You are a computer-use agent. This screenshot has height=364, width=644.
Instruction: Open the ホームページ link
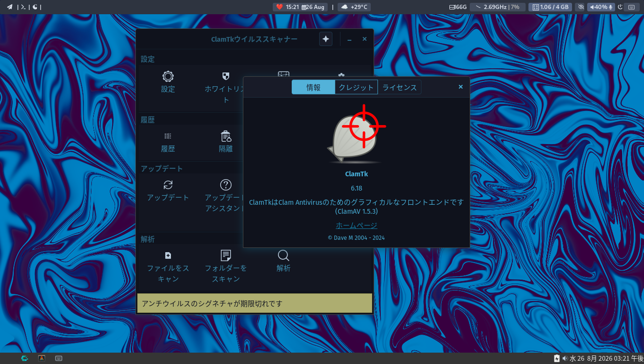click(x=357, y=226)
